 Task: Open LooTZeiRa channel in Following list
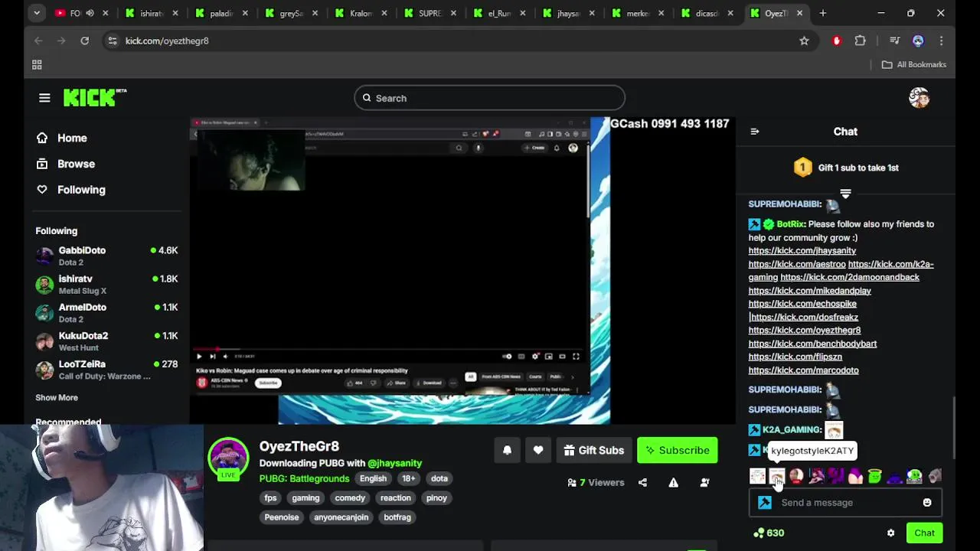coord(106,370)
